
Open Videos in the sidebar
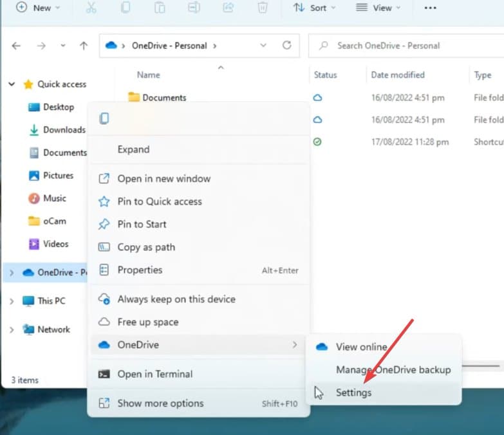pyautogui.click(x=48, y=244)
